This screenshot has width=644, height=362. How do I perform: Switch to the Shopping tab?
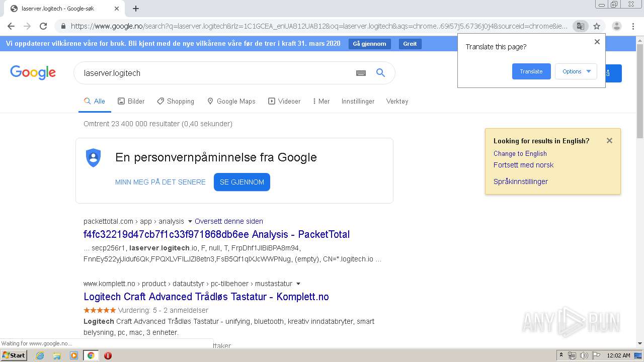coord(175,101)
